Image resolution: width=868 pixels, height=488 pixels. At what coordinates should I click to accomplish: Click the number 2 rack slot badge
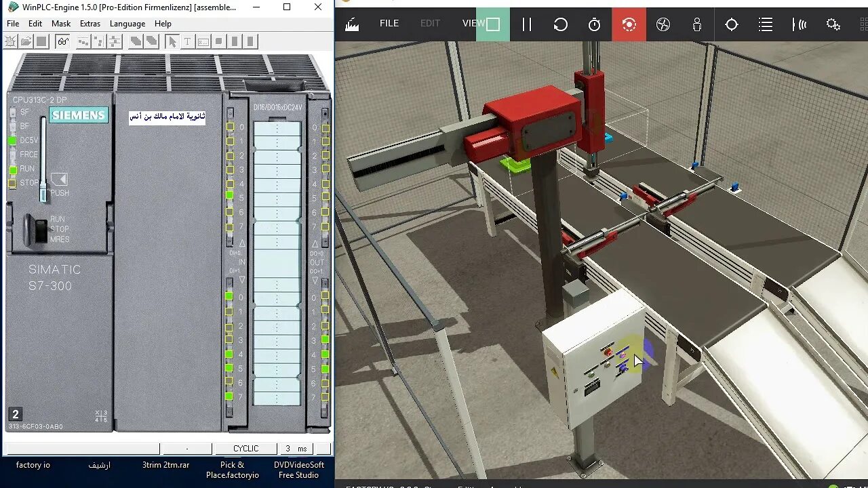(x=15, y=414)
